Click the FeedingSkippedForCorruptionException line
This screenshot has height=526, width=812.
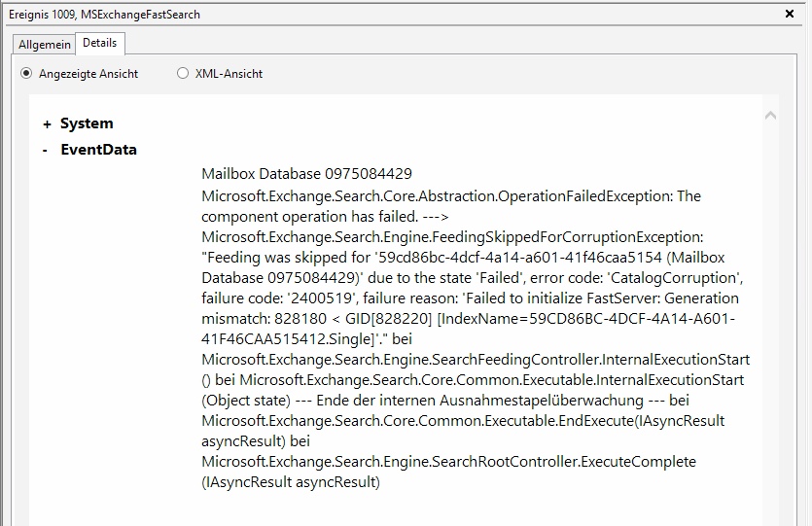[x=452, y=237]
